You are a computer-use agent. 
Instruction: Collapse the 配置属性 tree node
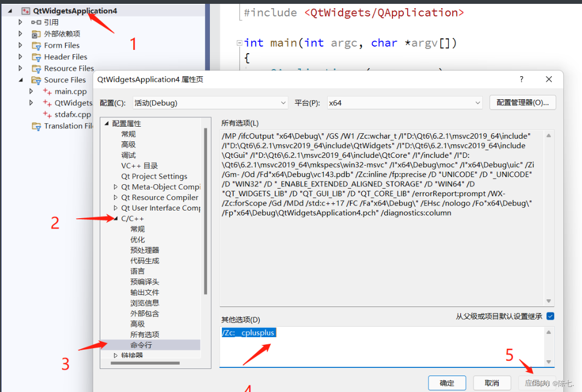click(106, 123)
